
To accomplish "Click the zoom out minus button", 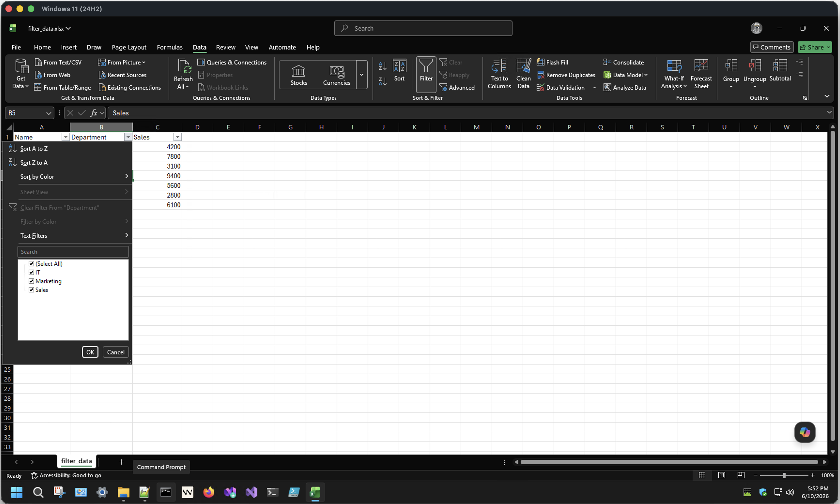I will 755,475.
